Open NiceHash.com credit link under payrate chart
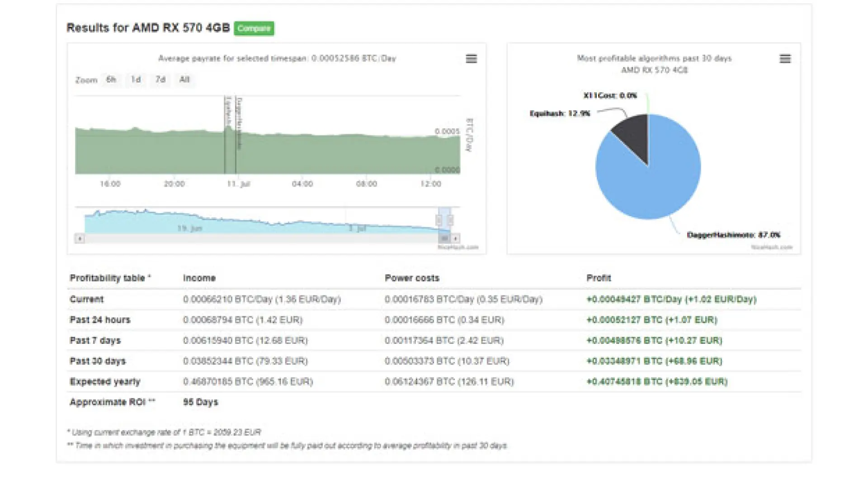Viewport: 868px width, 488px height. click(458, 247)
